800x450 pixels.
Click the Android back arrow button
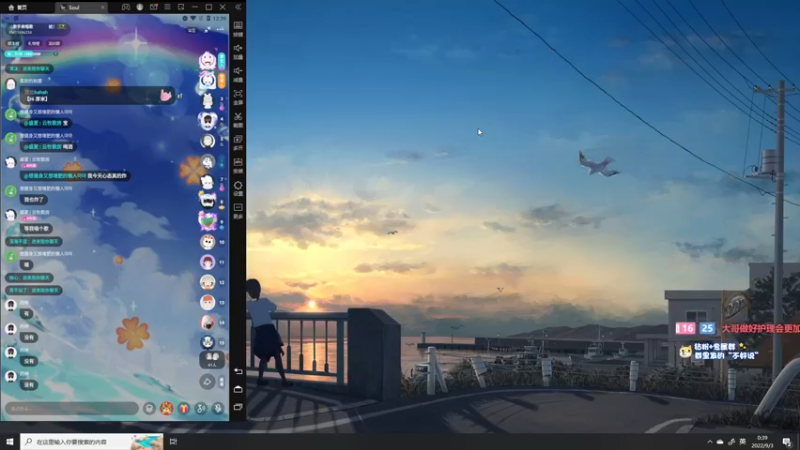click(238, 371)
